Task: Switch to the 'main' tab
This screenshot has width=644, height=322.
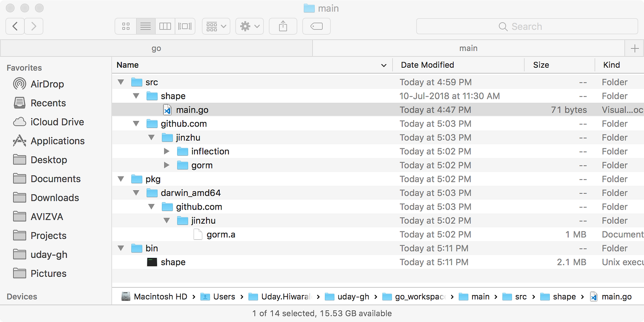Action: click(x=469, y=48)
